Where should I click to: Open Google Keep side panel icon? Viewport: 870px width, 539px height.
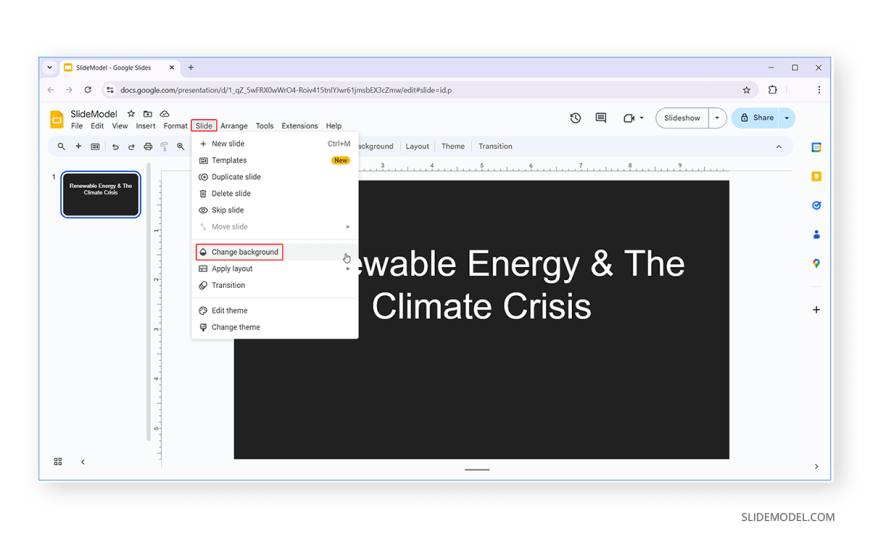(x=816, y=177)
